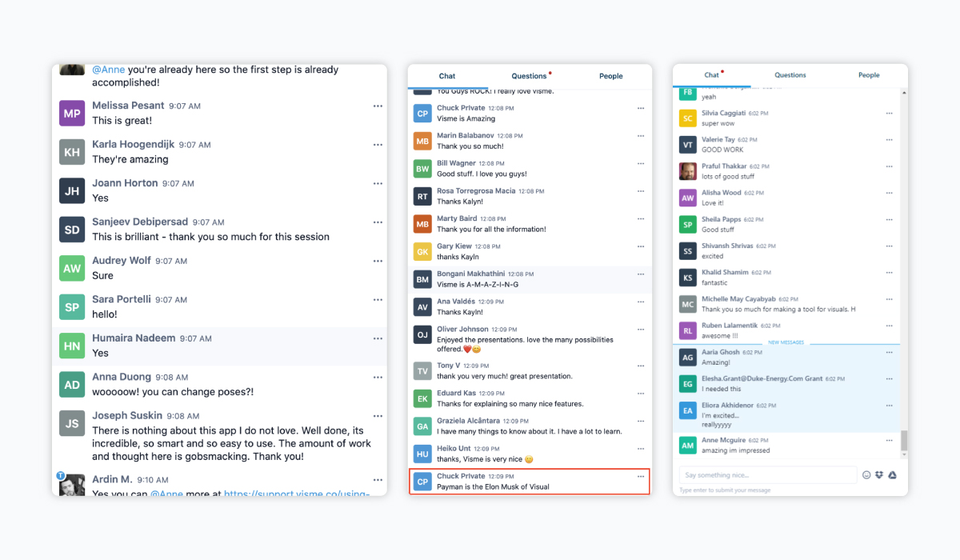Open more options for Sara Portelli's message

[378, 299]
